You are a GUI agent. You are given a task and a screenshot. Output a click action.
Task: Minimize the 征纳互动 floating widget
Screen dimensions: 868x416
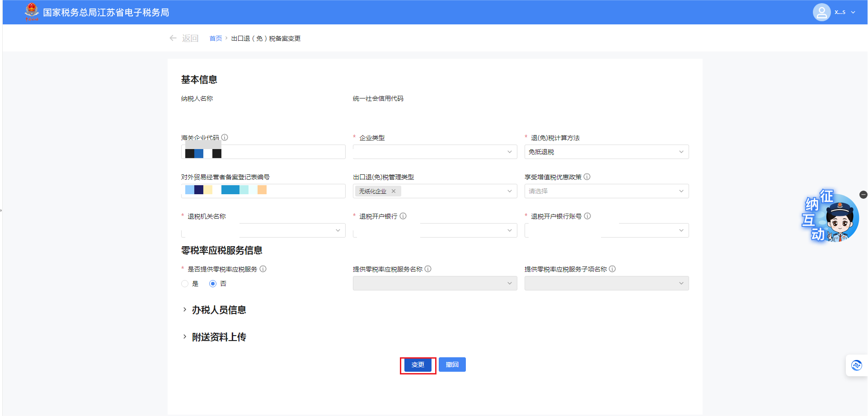pyautogui.click(x=863, y=195)
